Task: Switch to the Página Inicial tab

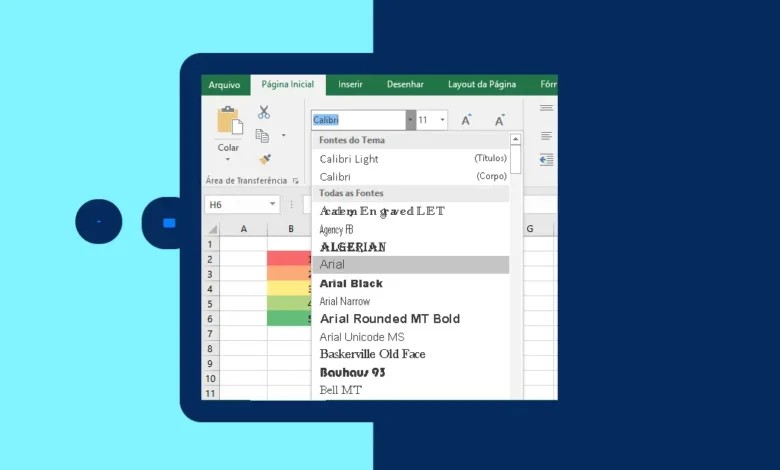Action: [288, 85]
